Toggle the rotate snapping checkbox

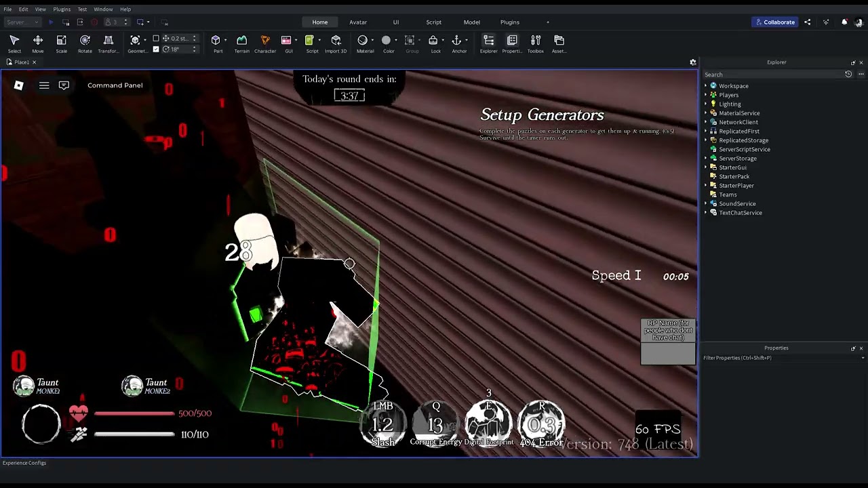pyautogui.click(x=156, y=49)
